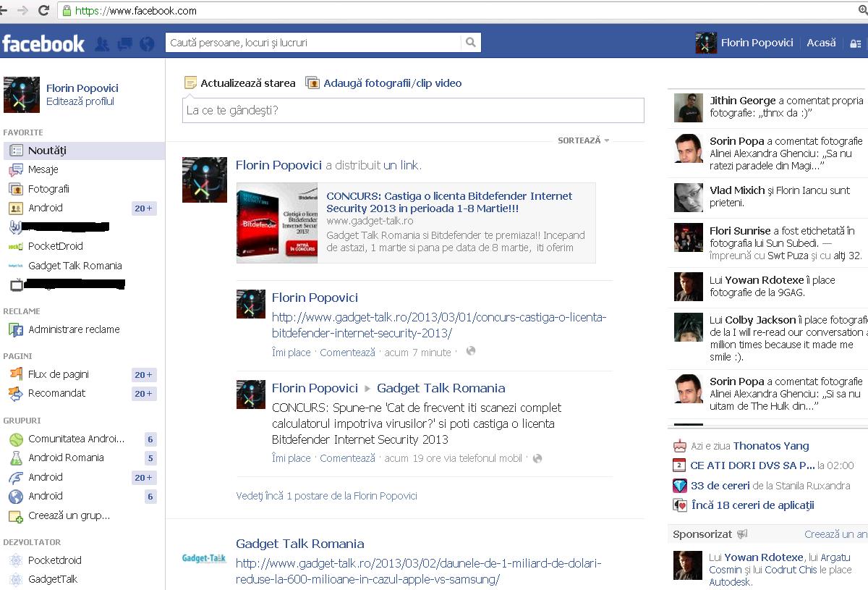Click the search magnifier button
The width and height of the screenshot is (868, 590).
click(x=471, y=43)
